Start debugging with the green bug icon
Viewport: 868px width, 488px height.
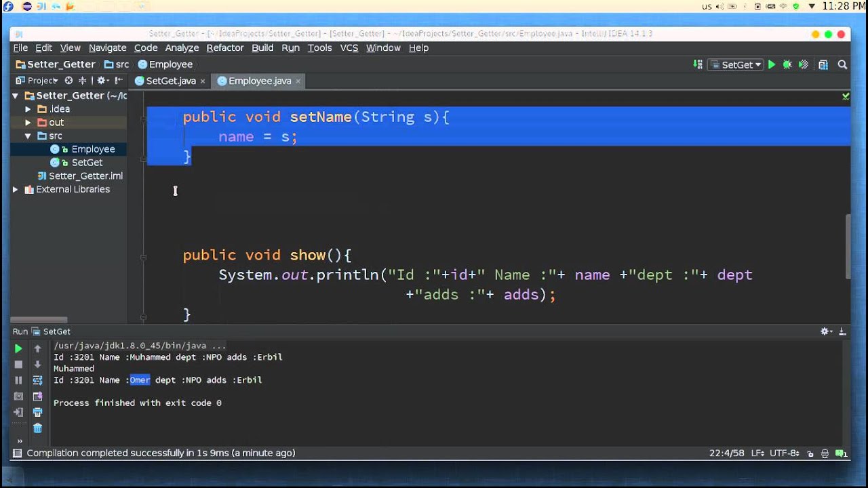coord(787,64)
